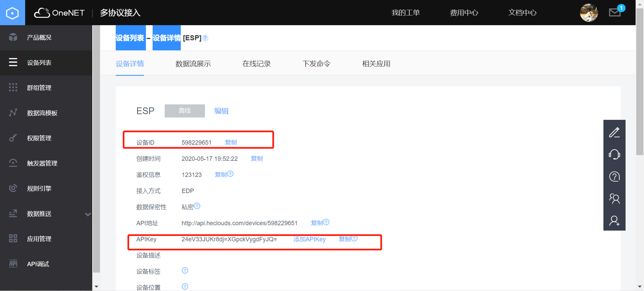Image resolution: width=644 pixels, height=291 pixels.
Task: Click the 产品概况 cube icon
Action: coord(13,37)
